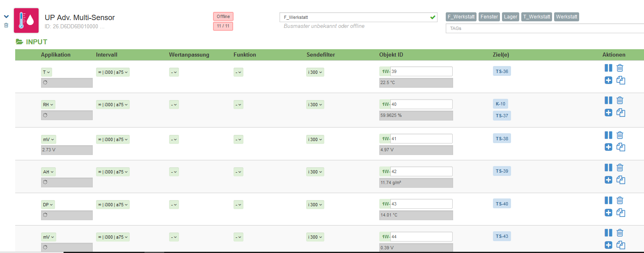Viewport: 644px width, 253px height.
Task: Collapse the UP Adv. Multi-Sensor device
Action: (6, 17)
